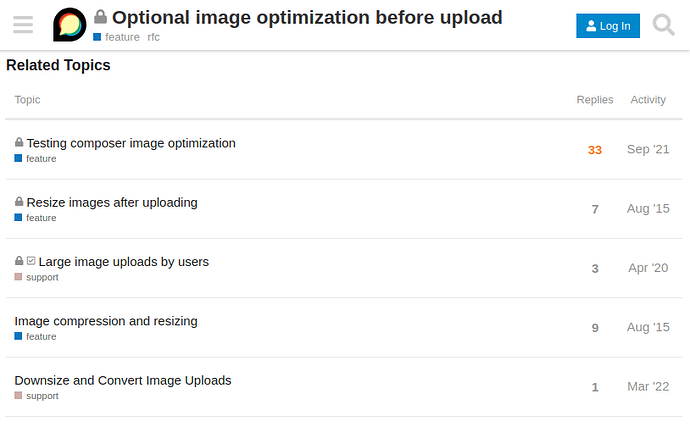Open the hamburger menu
690x427 pixels.
[x=23, y=25]
